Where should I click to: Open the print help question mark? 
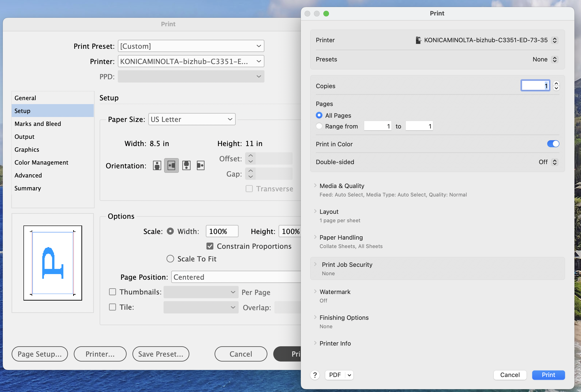point(315,375)
